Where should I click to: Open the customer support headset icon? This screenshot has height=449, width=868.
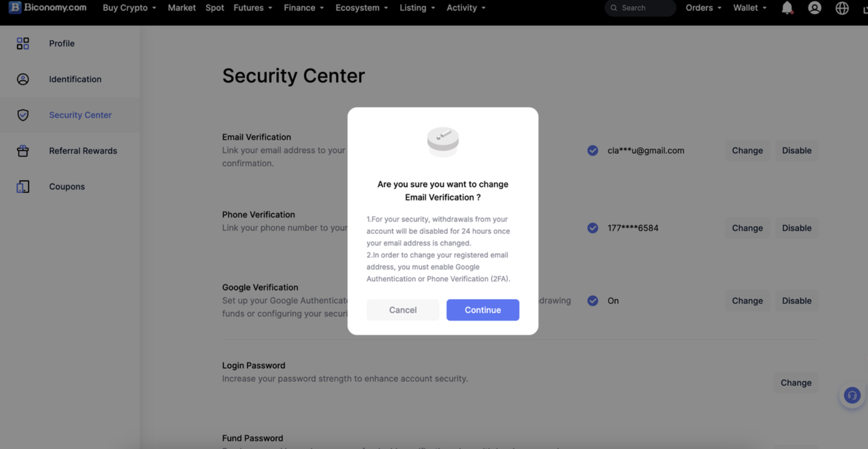coord(852,395)
